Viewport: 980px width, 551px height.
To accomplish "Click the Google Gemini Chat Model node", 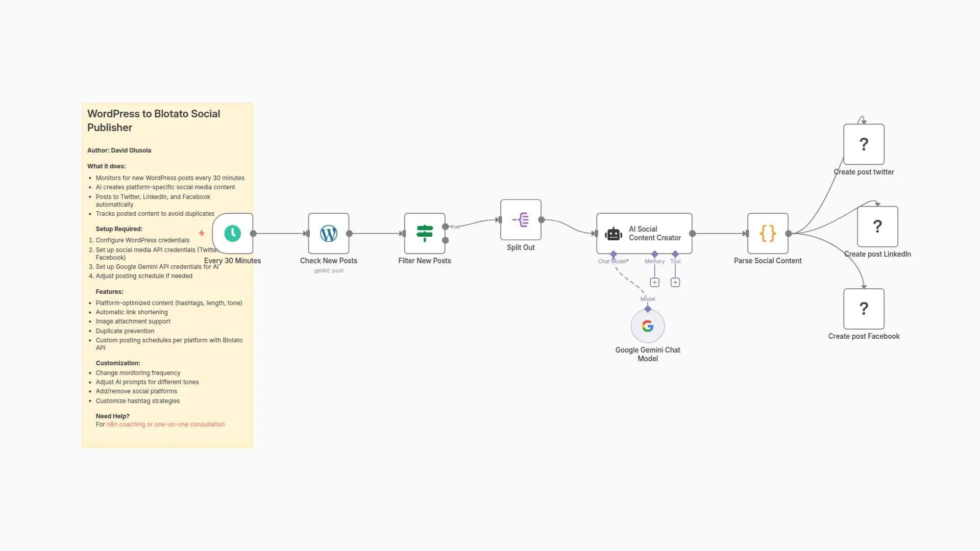I will point(648,327).
